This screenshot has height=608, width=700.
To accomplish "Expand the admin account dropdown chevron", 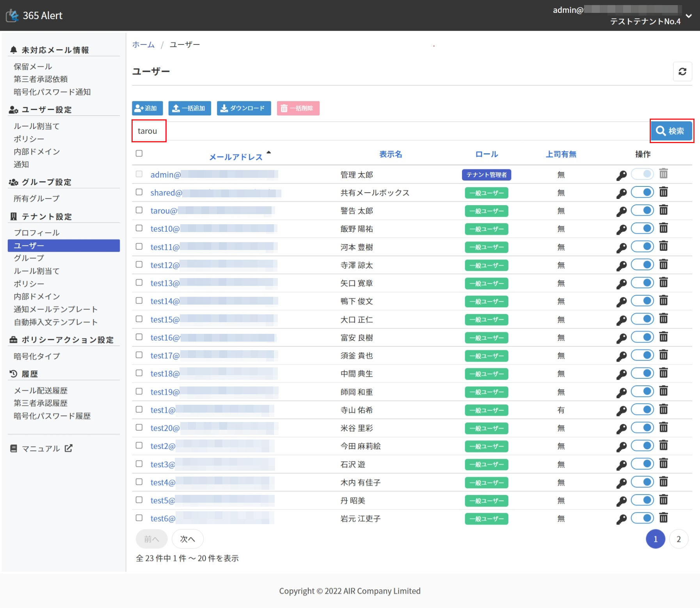I will coord(689,16).
